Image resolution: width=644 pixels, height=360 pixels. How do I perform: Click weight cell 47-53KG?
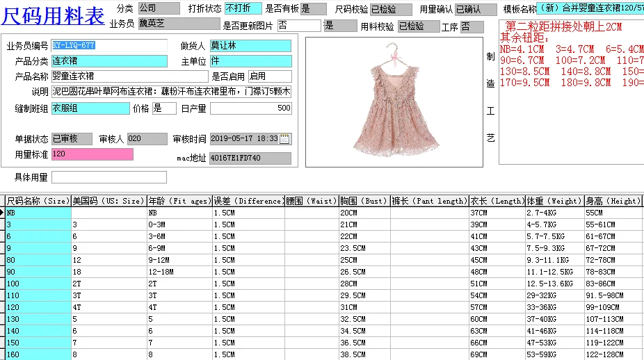(x=555, y=343)
